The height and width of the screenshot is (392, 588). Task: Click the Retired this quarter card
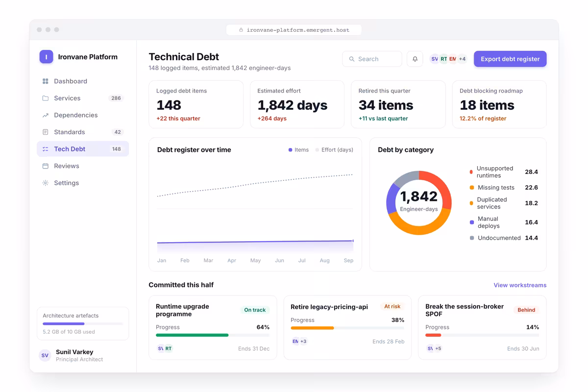click(x=398, y=104)
